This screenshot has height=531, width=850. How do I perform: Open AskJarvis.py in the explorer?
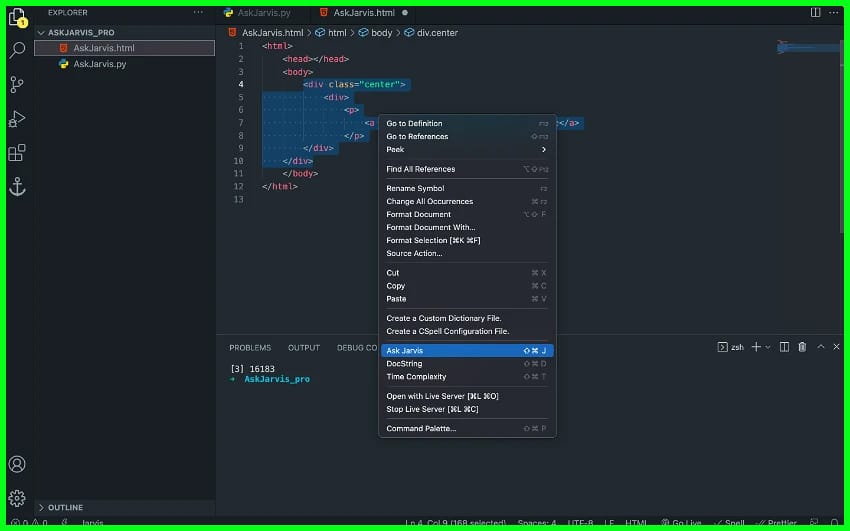click(99, 64)
